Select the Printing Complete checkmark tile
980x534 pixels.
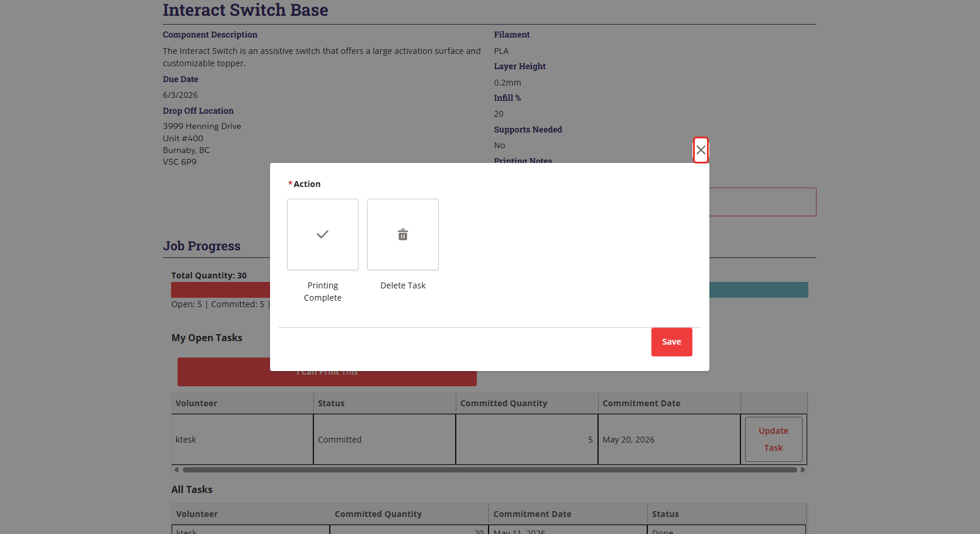pos(323,234)
